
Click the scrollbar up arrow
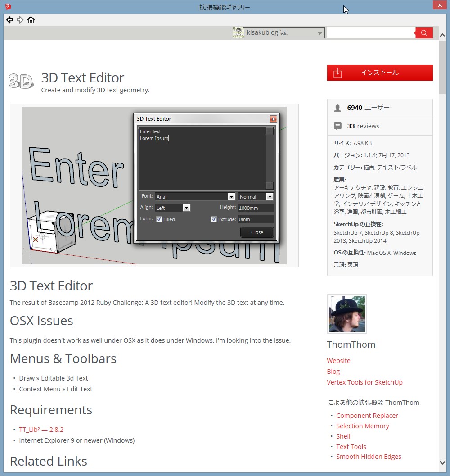[x=442, y=36]
